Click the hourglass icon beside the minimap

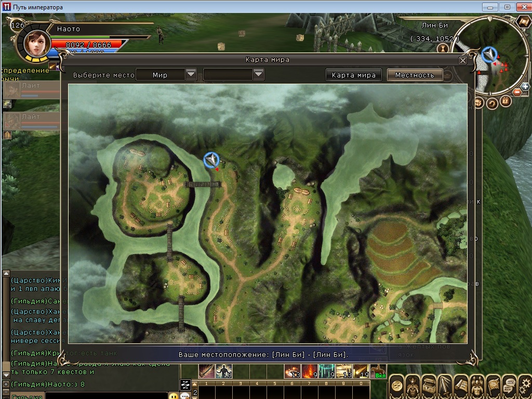[443, 48]
